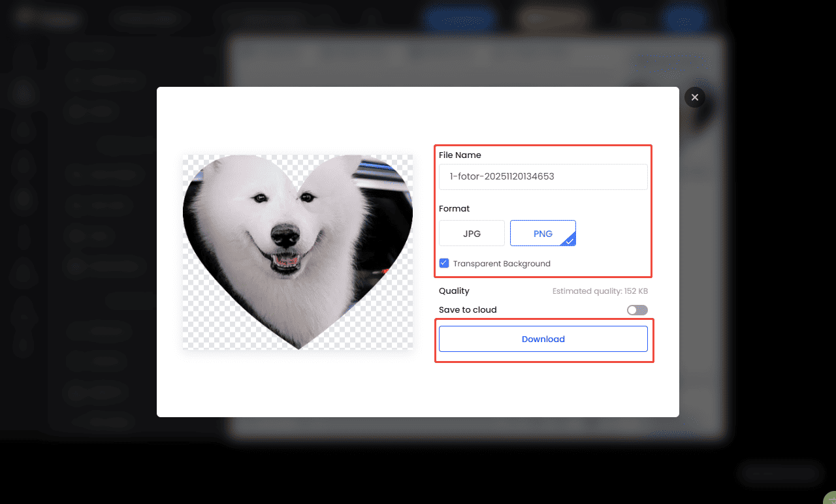Click the second icon in the left sidebar
836x504 pixels.
pos(24,93)
